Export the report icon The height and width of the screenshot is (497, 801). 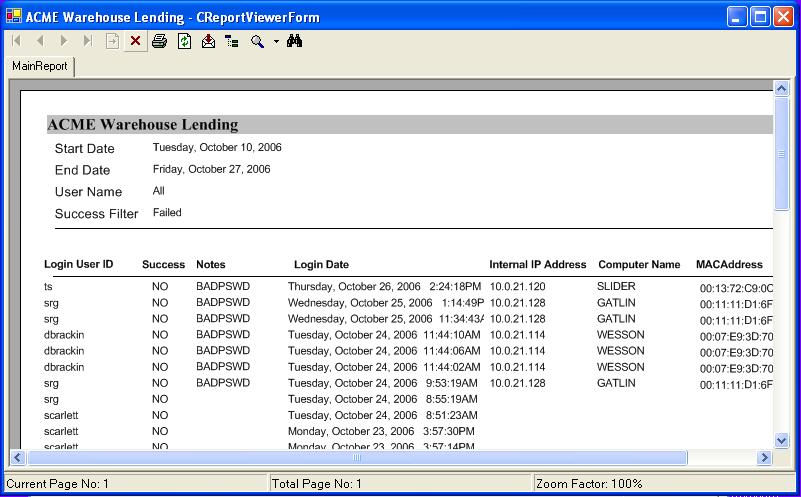208,41
